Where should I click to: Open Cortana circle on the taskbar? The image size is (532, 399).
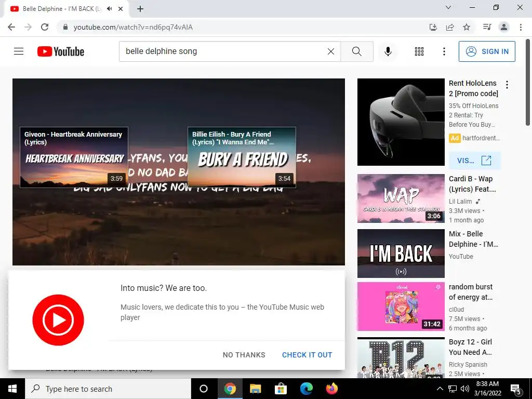coord(204,389)
